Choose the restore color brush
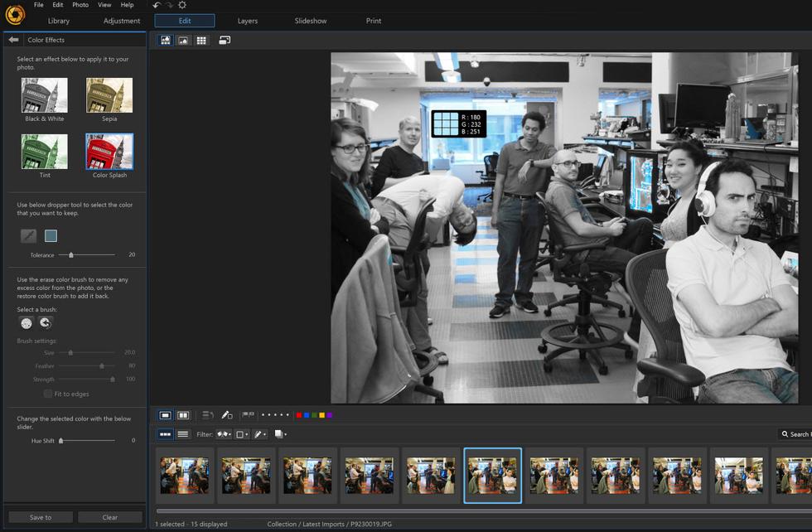Screen dimensions: 812x532 coord(46,323)
